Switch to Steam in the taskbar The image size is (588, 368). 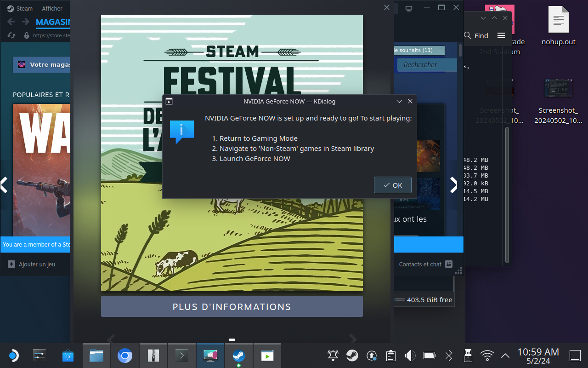pos(238,356)
